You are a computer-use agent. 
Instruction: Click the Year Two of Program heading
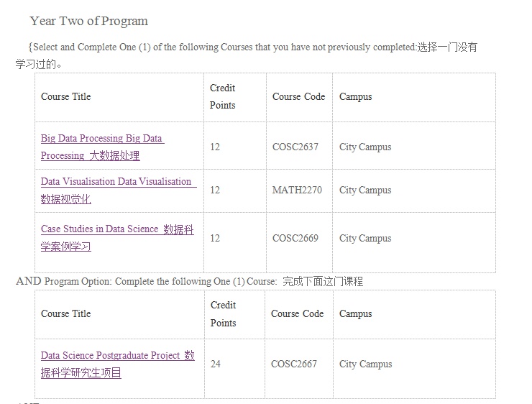click(89, 21)
